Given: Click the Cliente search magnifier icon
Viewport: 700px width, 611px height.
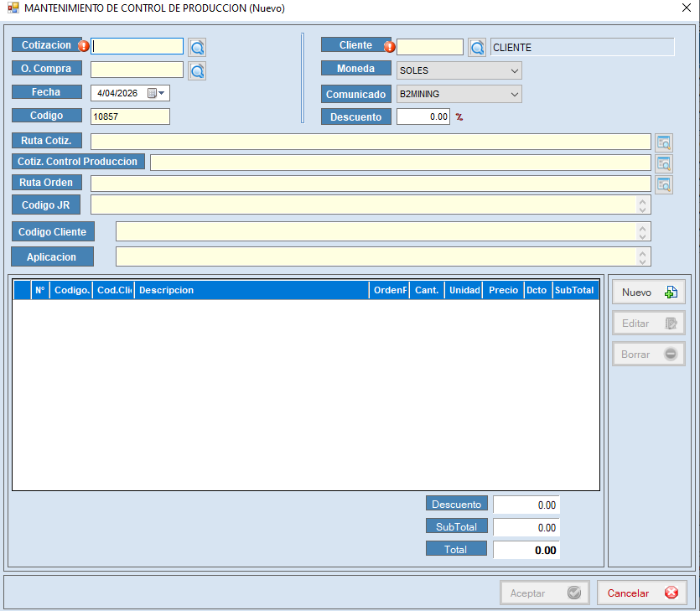Looking at the screenshot, I should pyautogui.click(x=477, y=48).
